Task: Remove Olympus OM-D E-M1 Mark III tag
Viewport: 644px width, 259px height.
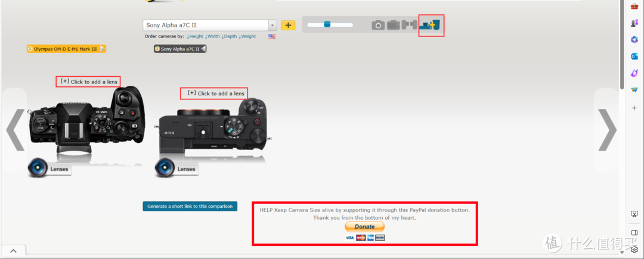Action: [30, 49]
